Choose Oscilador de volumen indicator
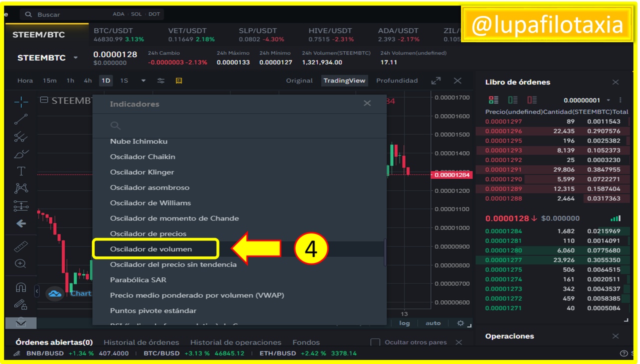 151,249
